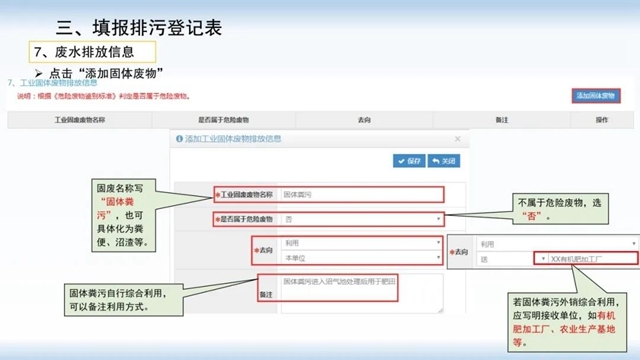The height and width of the screenshot is (360, 640).
Task: Click the 添加固体废物 button
Action: [x=596, y=96]
